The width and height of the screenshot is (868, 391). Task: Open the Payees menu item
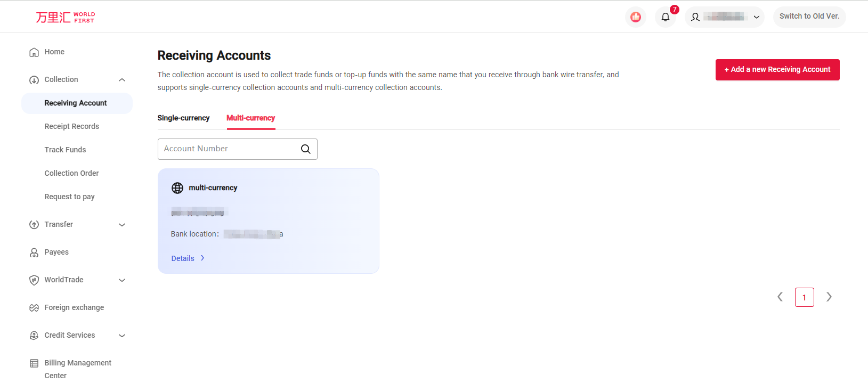[x=56, y=252]
